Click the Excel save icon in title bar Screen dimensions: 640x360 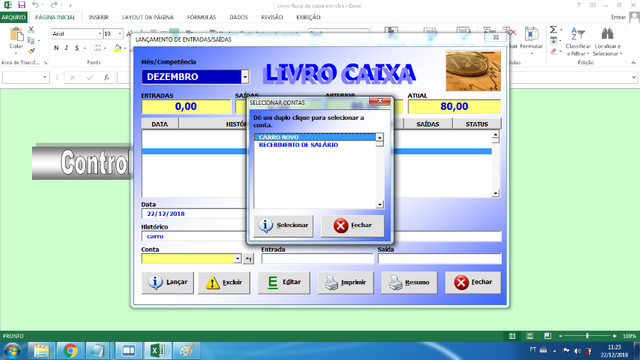coord(21,5)
